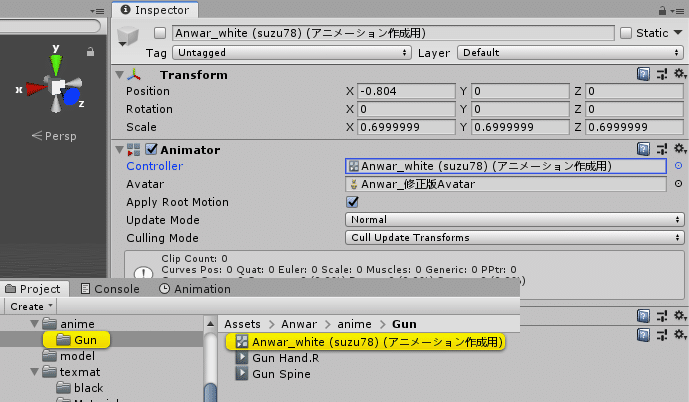Switch to the Animation tab

[195, 289]
